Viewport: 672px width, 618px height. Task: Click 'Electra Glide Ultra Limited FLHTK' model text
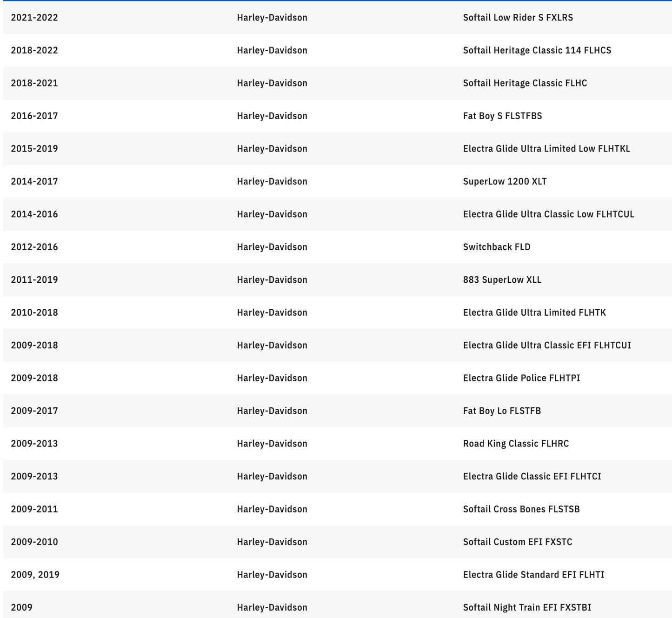(534, 312)
